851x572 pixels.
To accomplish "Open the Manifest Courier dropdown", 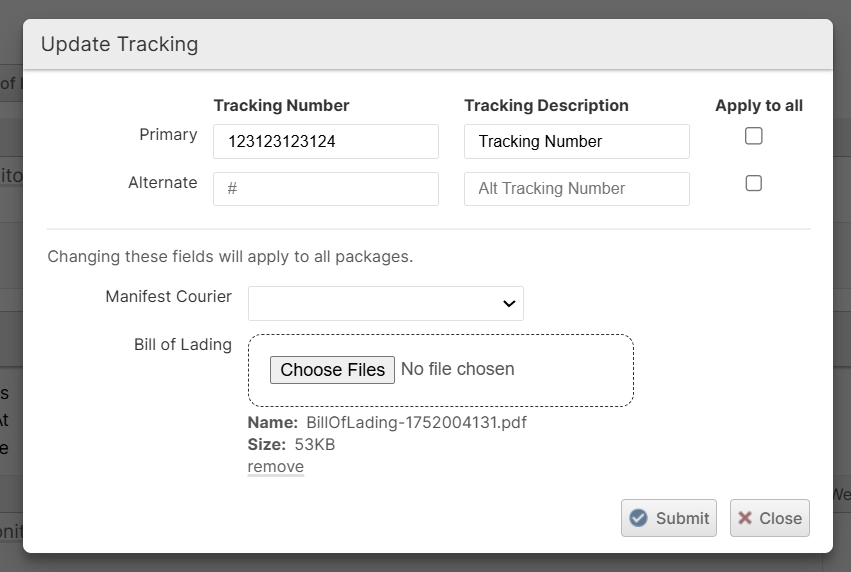I will pos(385,303).
